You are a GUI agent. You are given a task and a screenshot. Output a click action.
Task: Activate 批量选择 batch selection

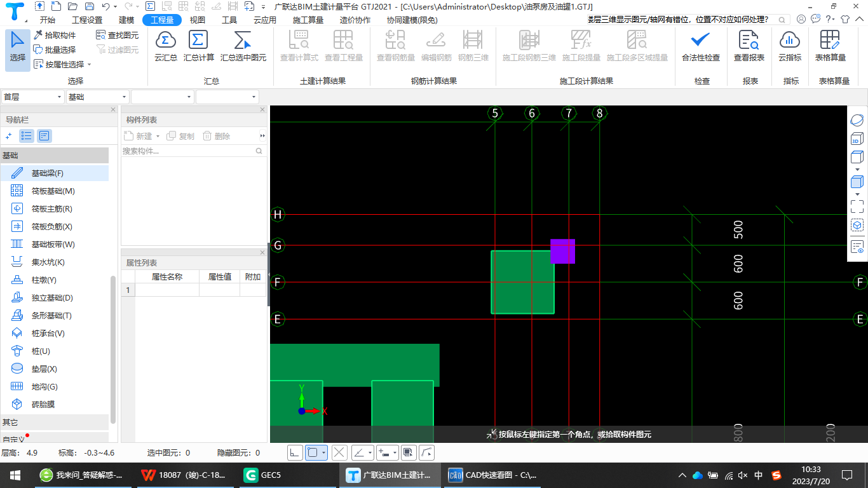55,50
